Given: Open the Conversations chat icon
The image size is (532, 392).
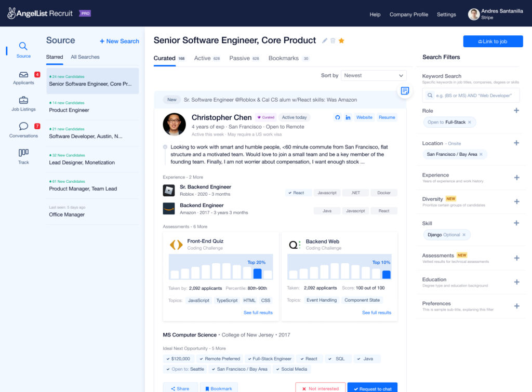Looking at the screenshot, I should [23, 127].
